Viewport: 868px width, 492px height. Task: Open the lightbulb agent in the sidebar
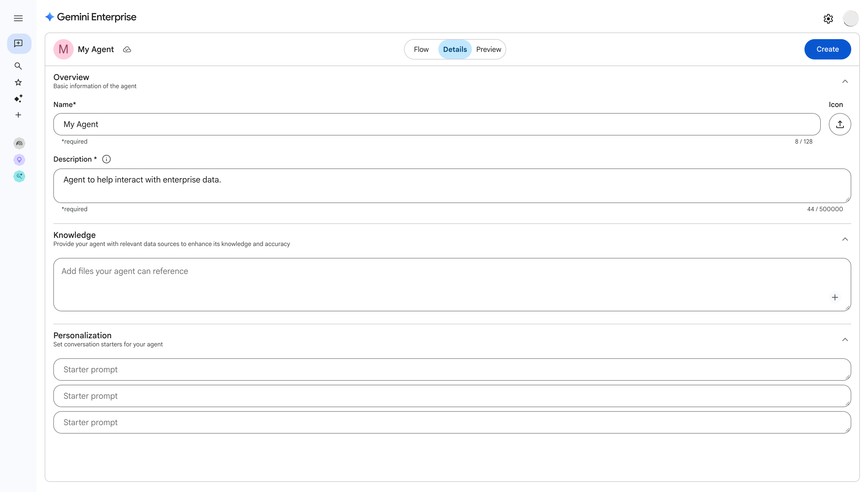19,160
